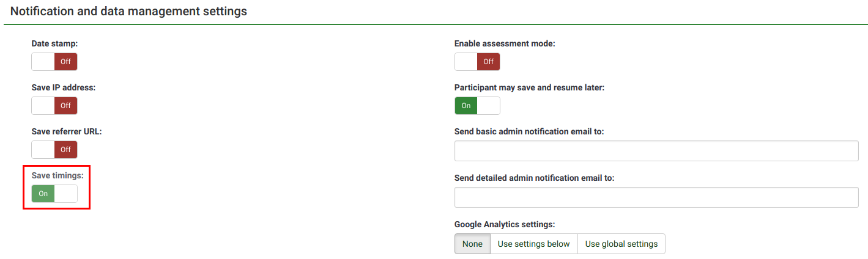Focus the detailed admin notification email field

pos(656,197)
